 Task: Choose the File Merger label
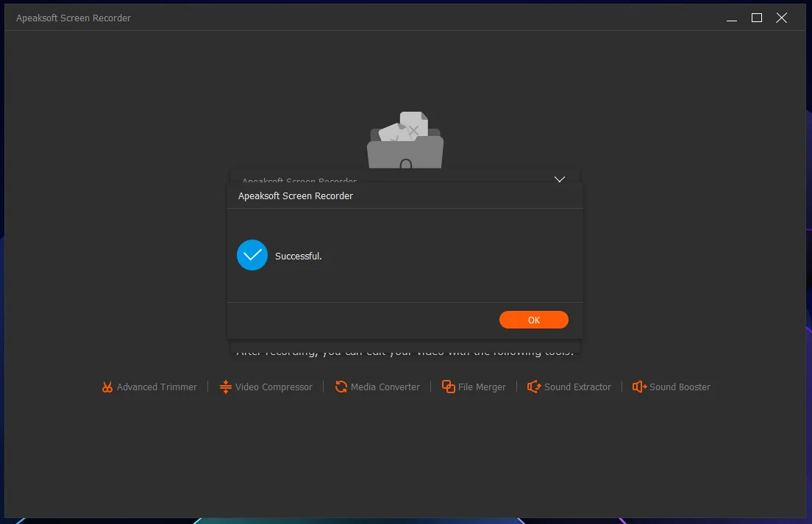[x=482, y=387]
